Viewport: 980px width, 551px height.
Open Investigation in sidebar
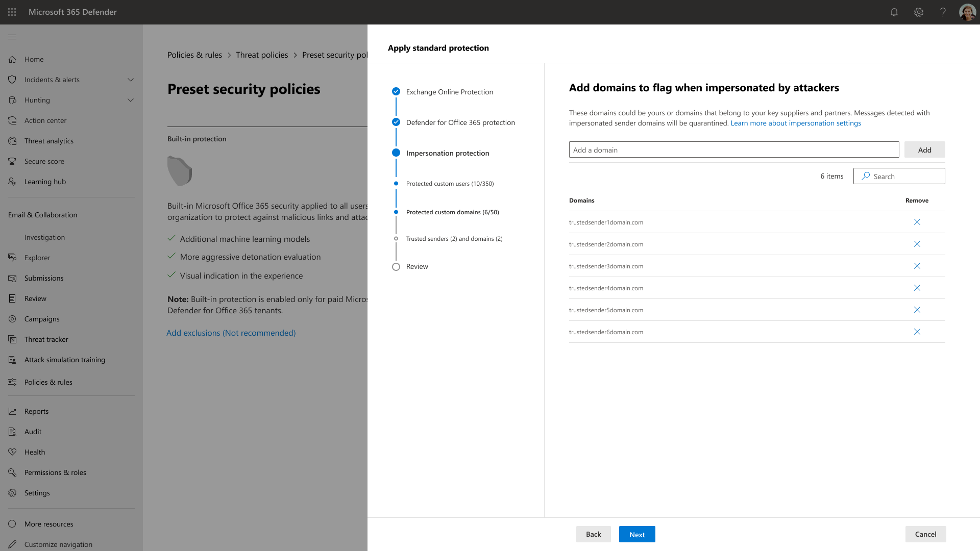44,237
